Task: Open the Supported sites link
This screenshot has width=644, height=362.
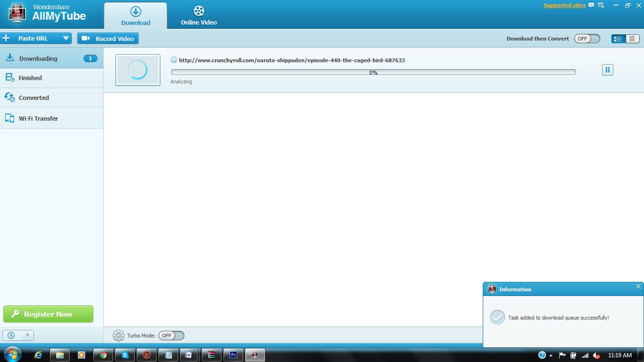Action: coord(564,6)
